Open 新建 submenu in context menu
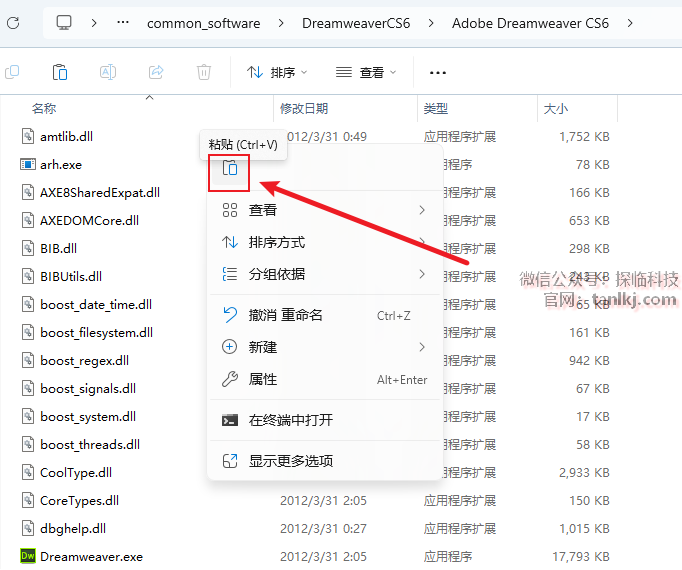 [x=325, y=347]
